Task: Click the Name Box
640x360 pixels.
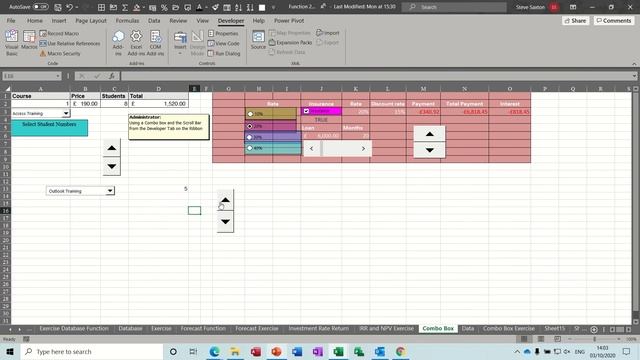Action: pyautogui.click(x=32, y=76)
